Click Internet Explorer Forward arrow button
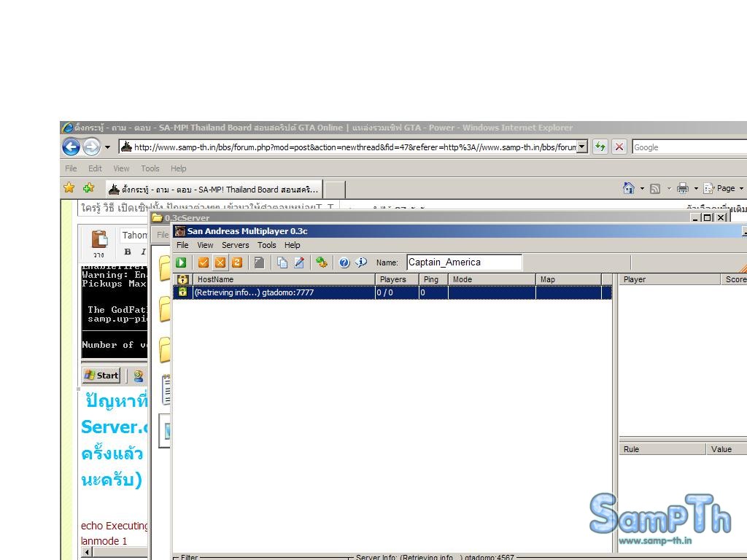Screen dimensions: 747x560 tap(91, 147)
